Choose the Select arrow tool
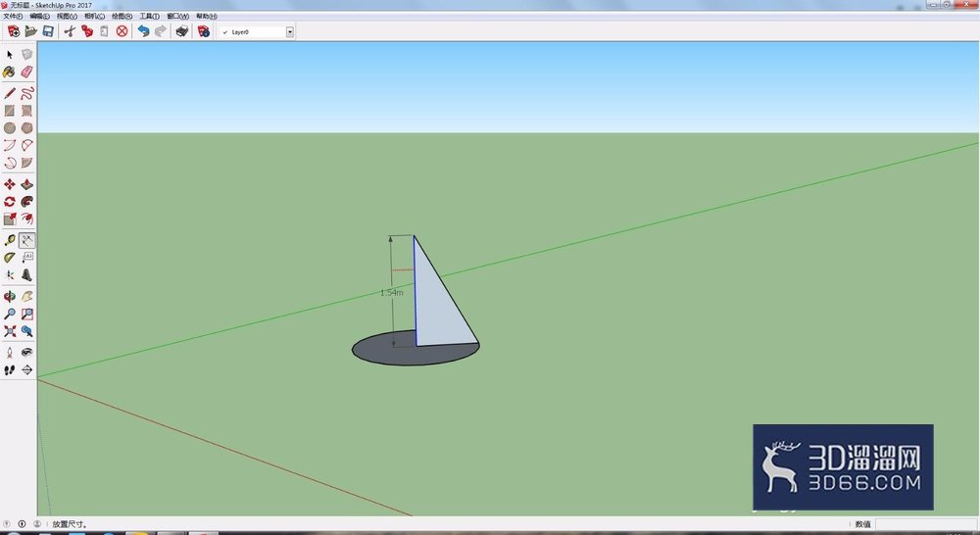Viewport: 980px width, 535px height. (x=10, y=55)
